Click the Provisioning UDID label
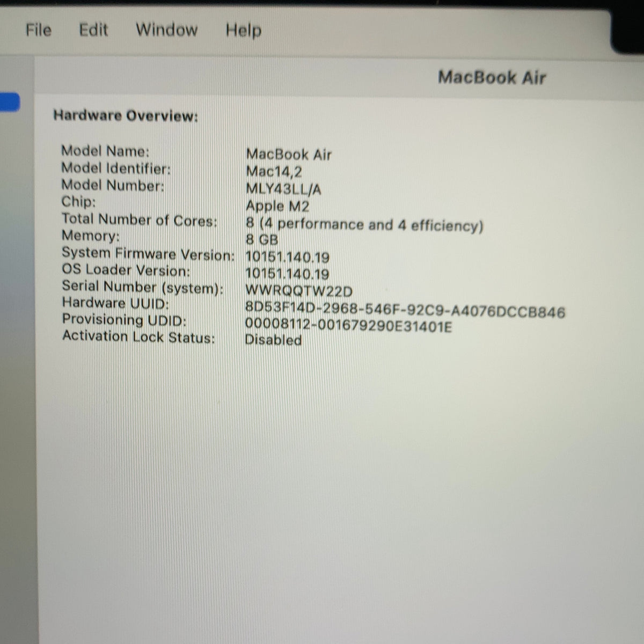Screen dimensions: 644x644 click(124, 320)
